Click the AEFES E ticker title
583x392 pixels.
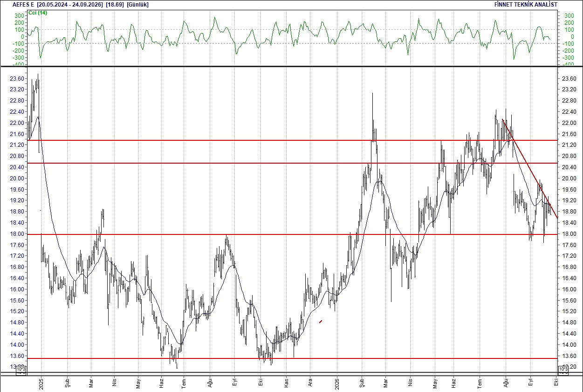coord(23,4)
